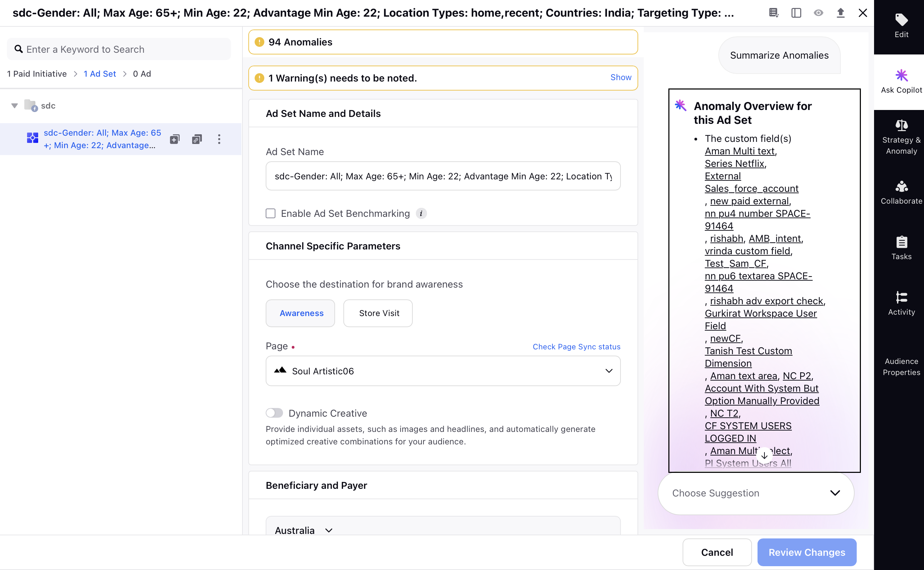
Task: Open the notes list icon in header
Action: coord(773,13)
